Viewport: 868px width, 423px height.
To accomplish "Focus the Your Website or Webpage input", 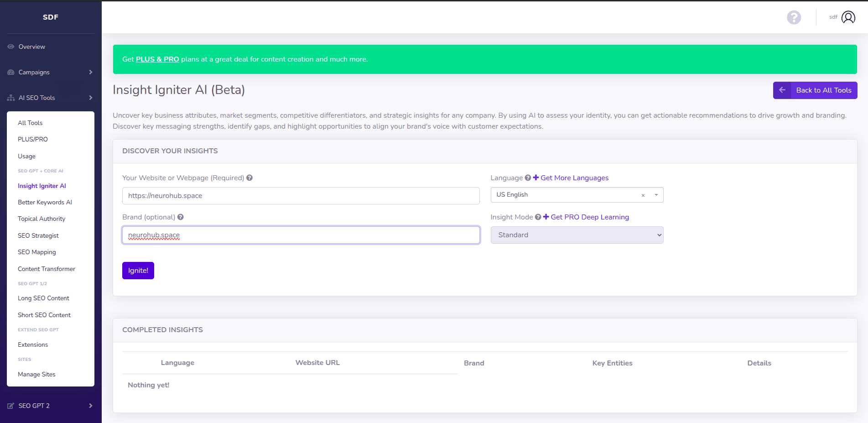I will [x=301, y=196].
